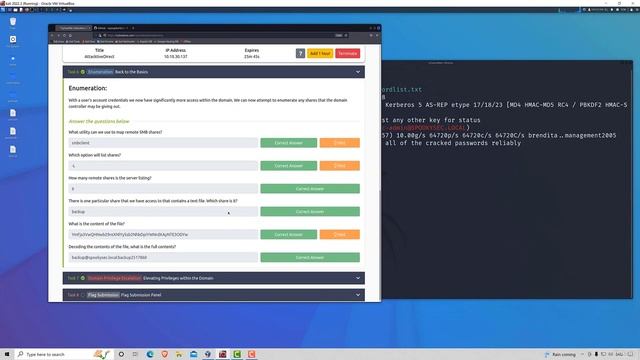Open Microsoft Edge from taskbar
Image resolution: width=640 pixels, height=360 pixels.
(150, 354)
